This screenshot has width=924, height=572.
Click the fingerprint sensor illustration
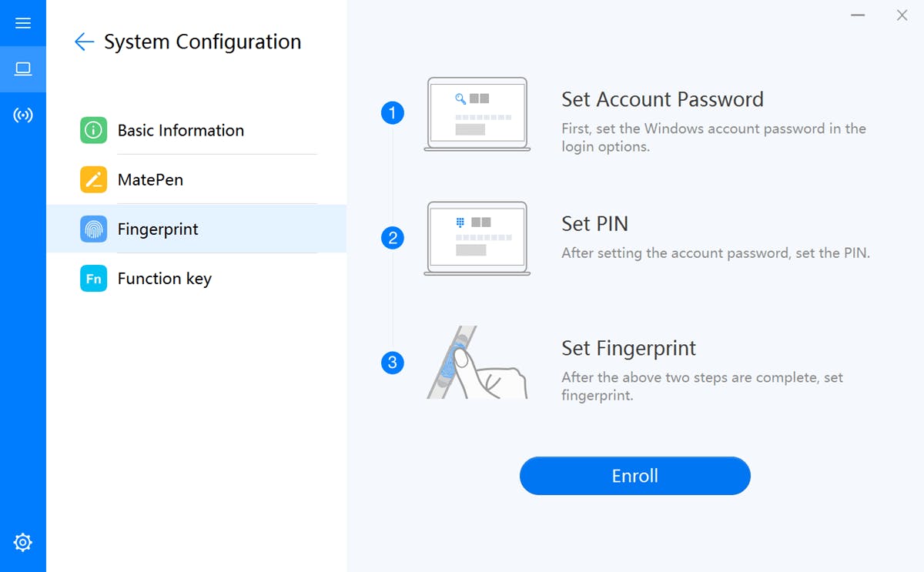(x=477, y=362)
